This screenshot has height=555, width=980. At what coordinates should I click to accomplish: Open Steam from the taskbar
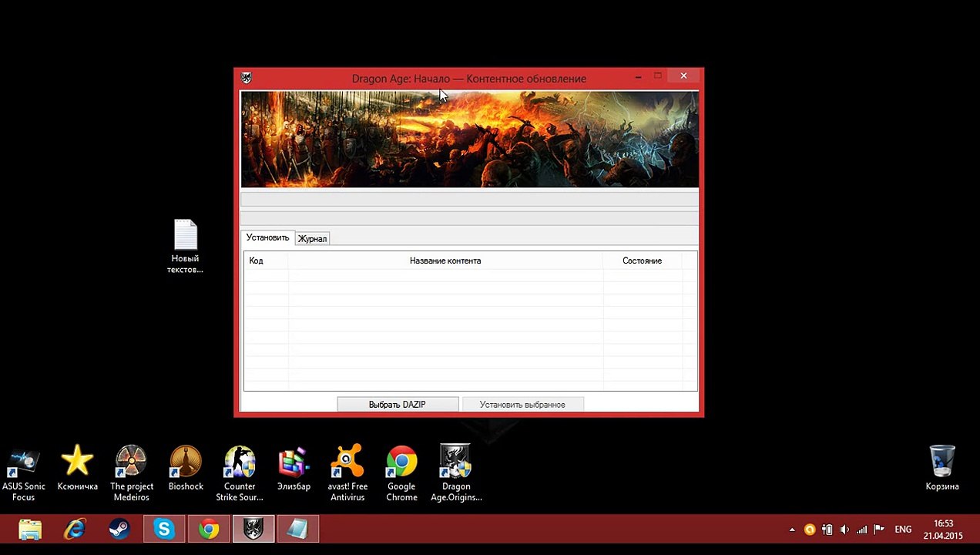point(119,530)
